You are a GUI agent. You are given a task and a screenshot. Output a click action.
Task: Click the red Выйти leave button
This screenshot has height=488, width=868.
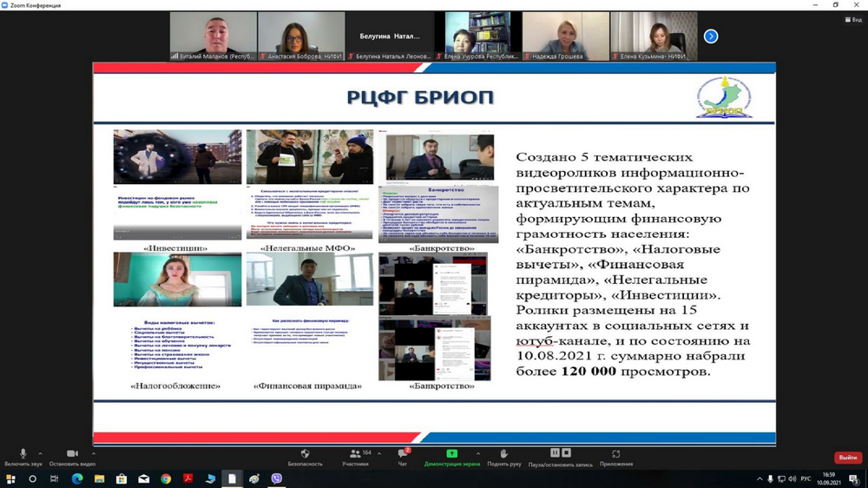coord(847,458)
